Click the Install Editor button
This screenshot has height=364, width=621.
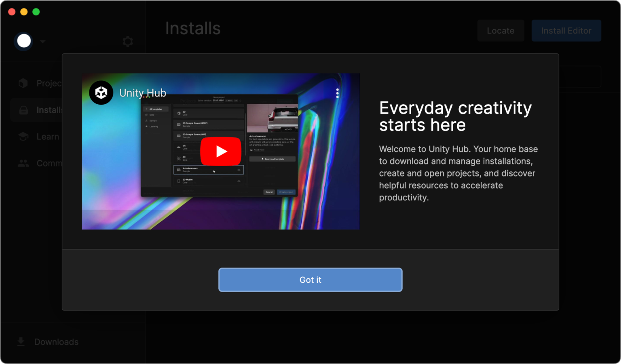click(x=566, y=30)
